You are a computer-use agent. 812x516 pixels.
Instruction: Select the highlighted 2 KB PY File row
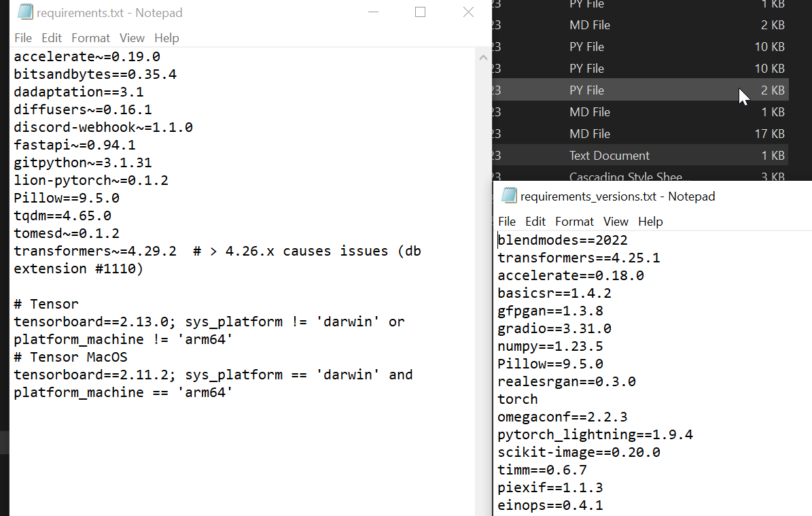(639, 90)
